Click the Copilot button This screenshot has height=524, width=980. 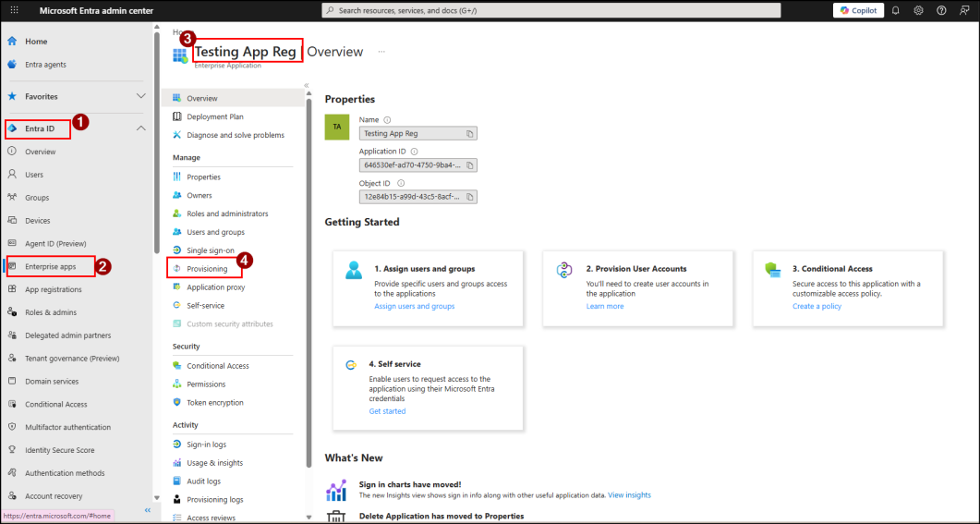click(858, 10)
